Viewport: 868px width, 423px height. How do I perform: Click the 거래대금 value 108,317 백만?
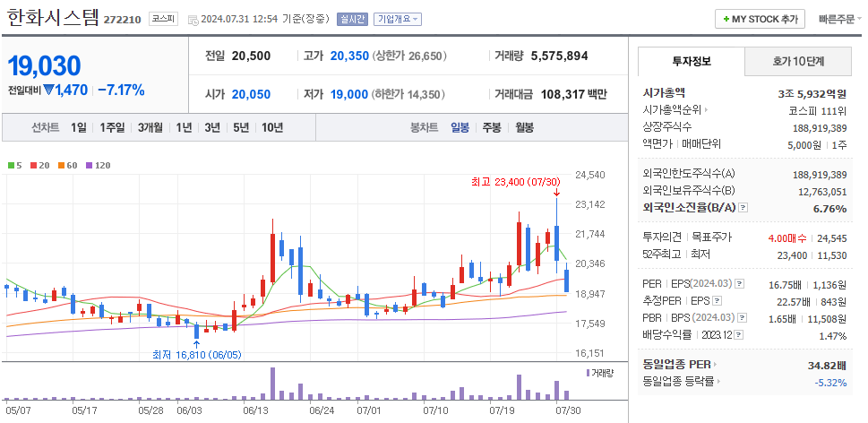pos(573,94)
